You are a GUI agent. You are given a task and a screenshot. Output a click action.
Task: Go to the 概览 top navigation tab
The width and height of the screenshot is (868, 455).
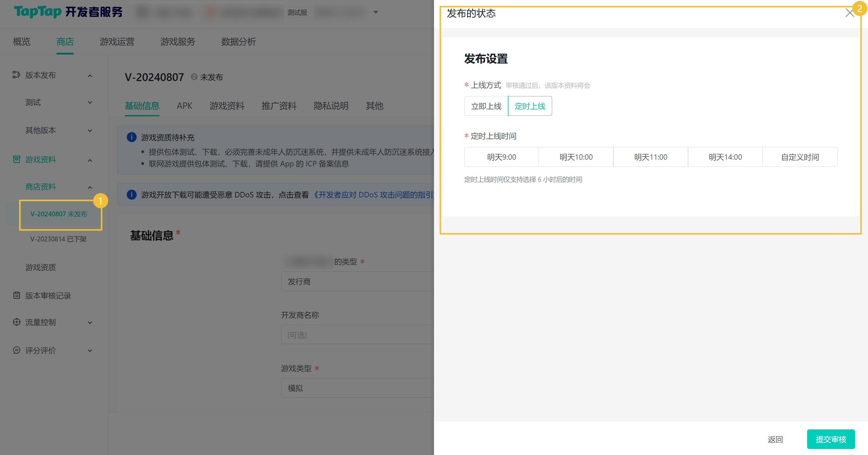coord(22,41)
